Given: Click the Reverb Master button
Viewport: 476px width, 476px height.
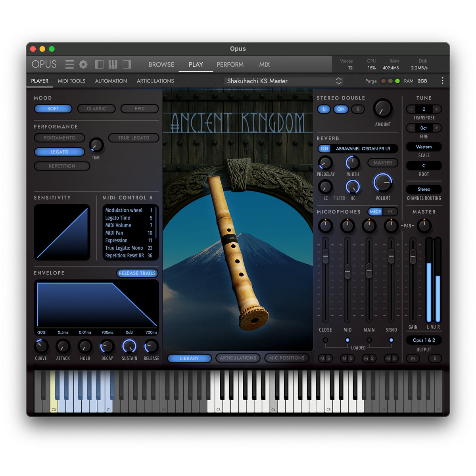Looking at the screenshot, I should (383, 163).
